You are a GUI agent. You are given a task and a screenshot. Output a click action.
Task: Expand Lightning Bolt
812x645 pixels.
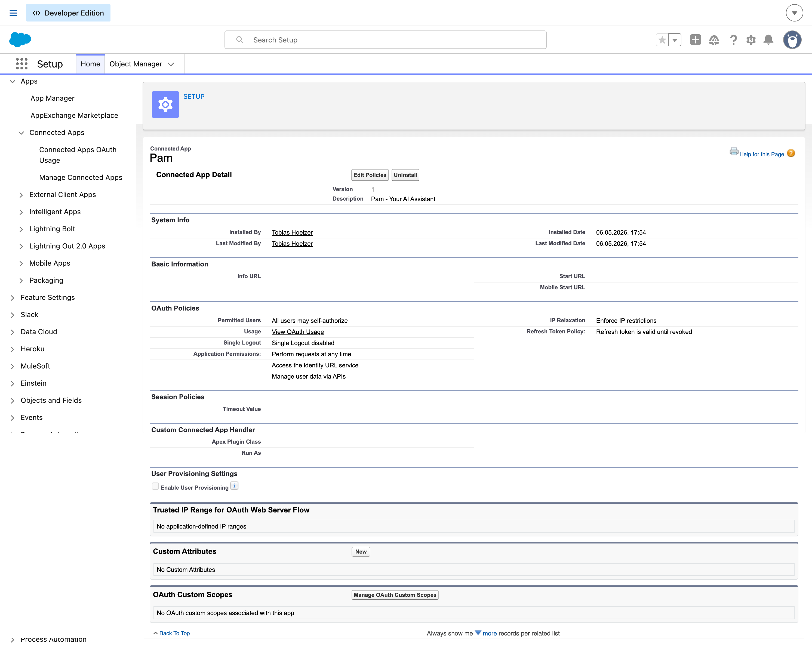(21, 229)
